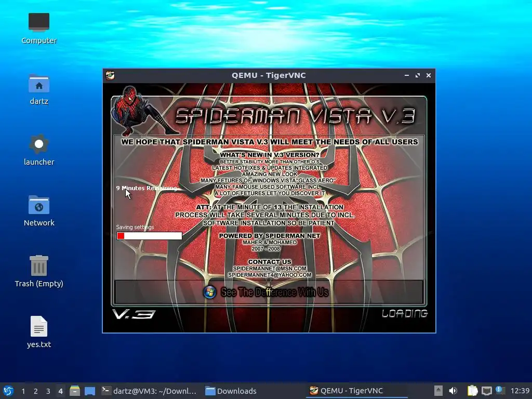The width and height of the screenshot is (532, 399).
Task: Click the LOADING text at bottom right
Action: coord(404,313)
